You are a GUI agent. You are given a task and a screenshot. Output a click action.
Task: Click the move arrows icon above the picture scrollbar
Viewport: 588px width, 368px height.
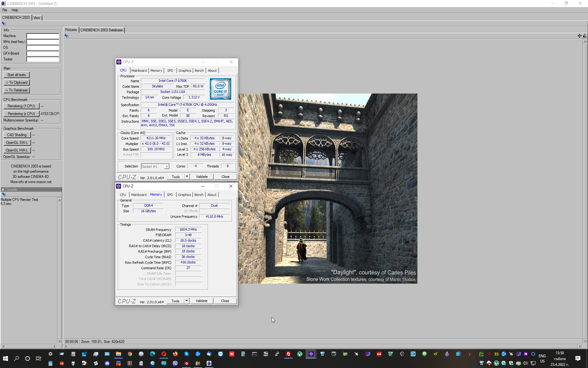[x=579, y=36]
